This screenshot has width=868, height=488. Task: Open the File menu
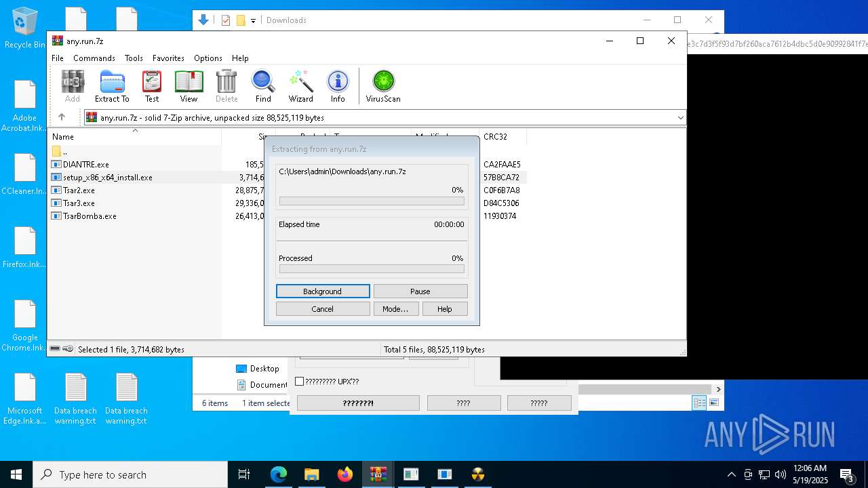(58, 58)
